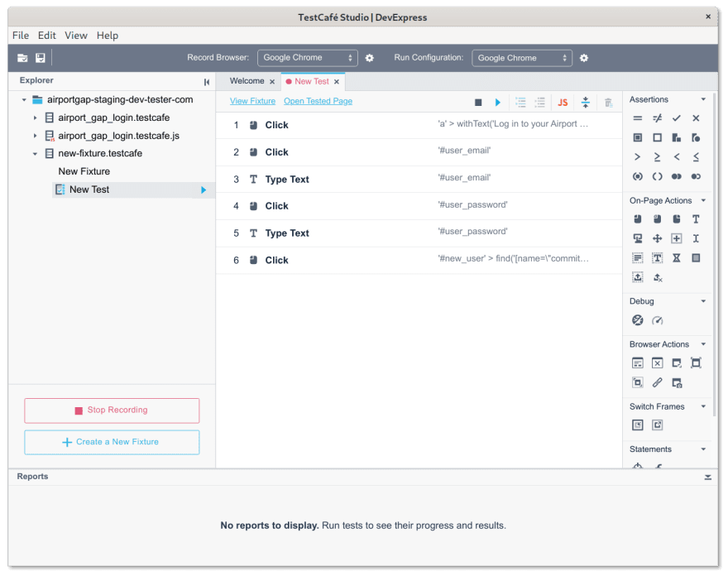Expand airport_gap_login.testcafe file node

tap(35, 118)
